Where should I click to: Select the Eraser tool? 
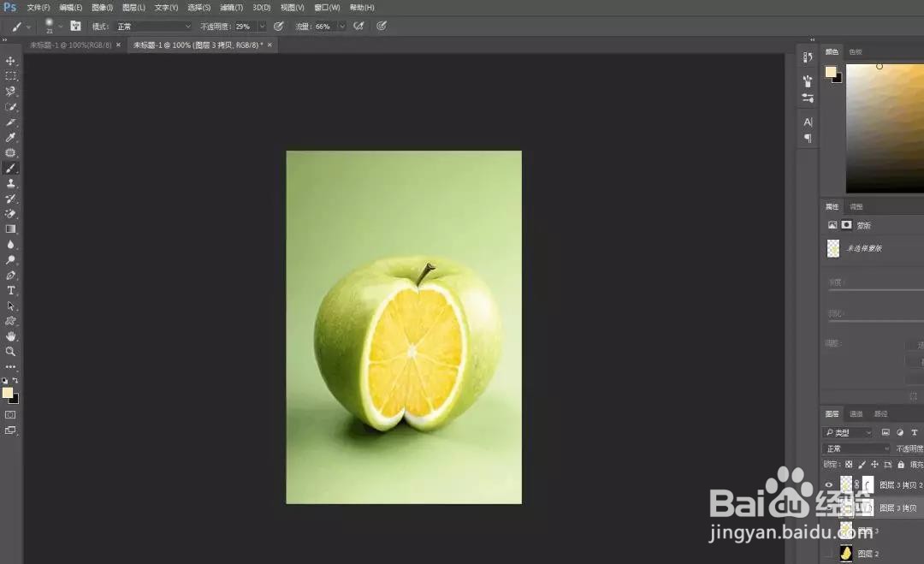point(10,214)
